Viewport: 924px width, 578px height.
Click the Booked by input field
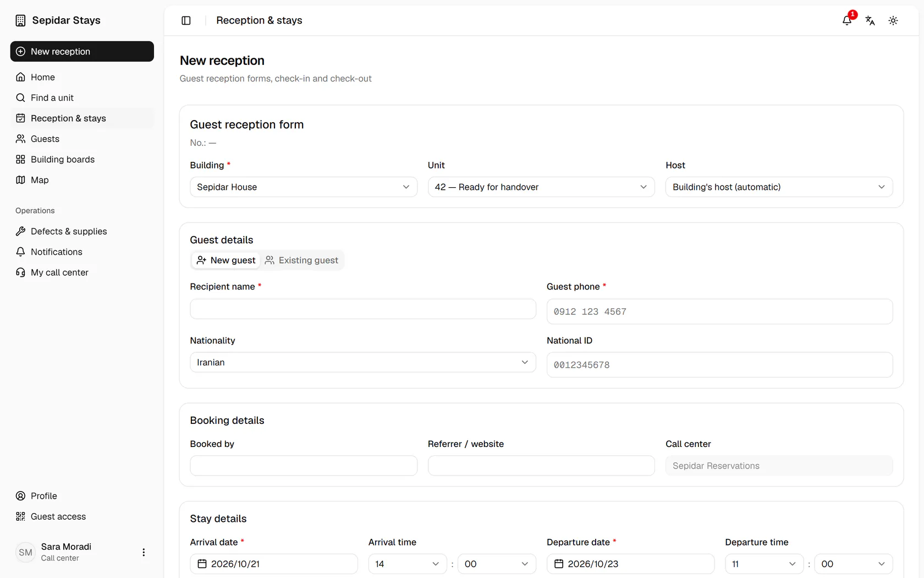pyautogui.click(x=304, y=466)
